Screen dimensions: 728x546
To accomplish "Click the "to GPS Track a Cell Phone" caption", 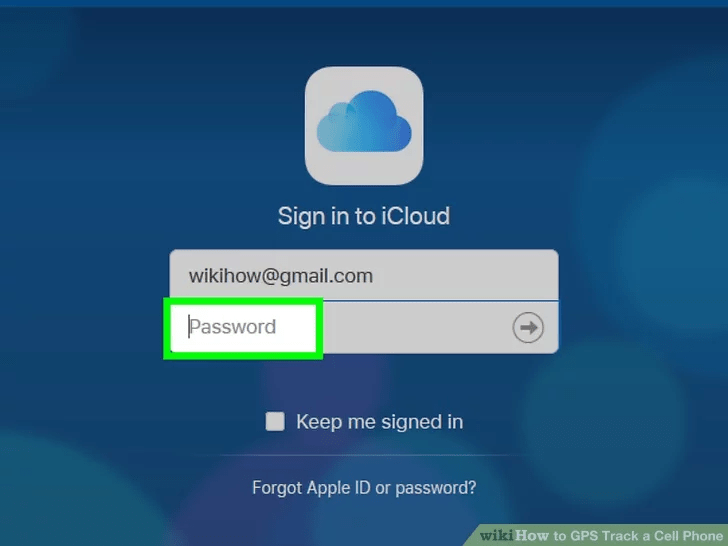I will [x=638, y=536].
